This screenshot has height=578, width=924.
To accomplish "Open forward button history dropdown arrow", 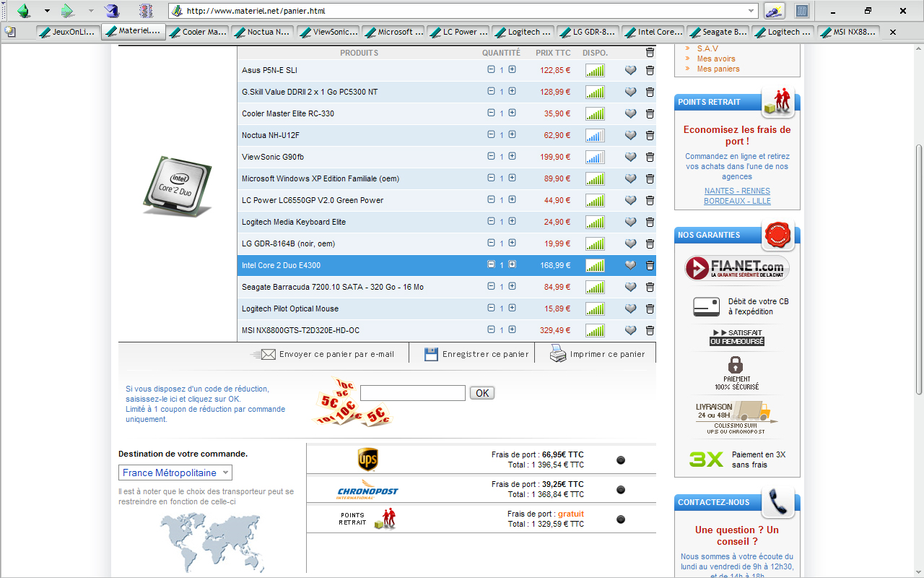I will (x=91, y=11).
